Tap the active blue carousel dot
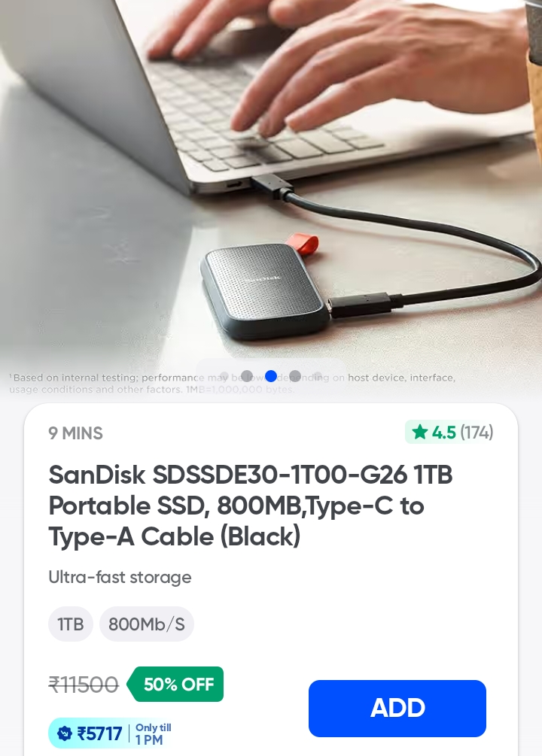542x756 pixels. click(x=271, y=375)
